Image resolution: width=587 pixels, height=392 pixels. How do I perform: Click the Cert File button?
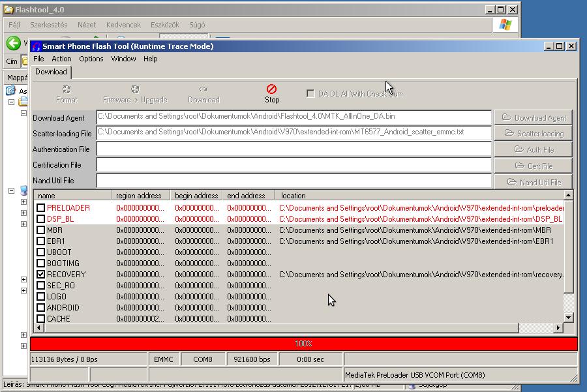(x=533, y=166)
